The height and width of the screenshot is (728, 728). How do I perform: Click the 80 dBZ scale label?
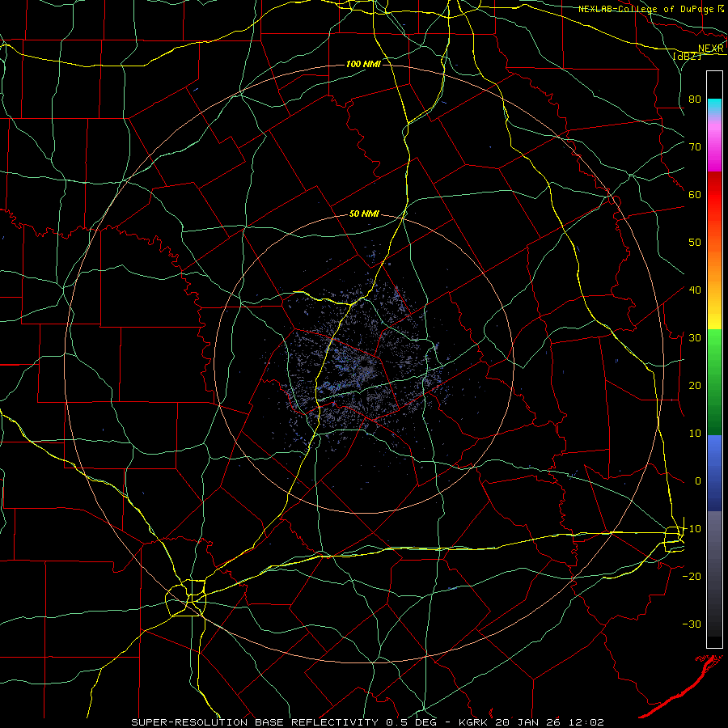pos(695,99)
